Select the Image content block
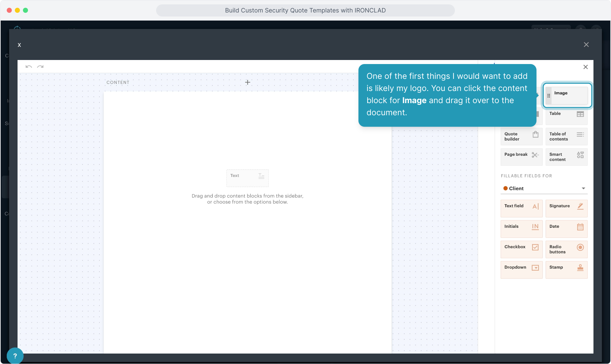 (x=567, y=95)
